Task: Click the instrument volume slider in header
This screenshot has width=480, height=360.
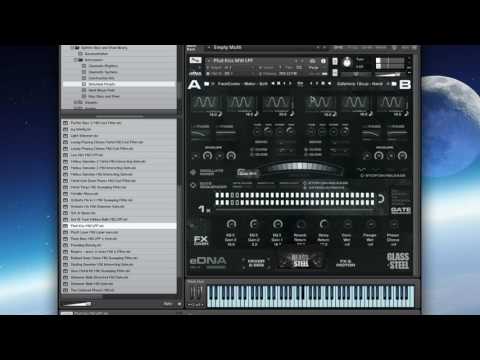Action: point(388,75)
